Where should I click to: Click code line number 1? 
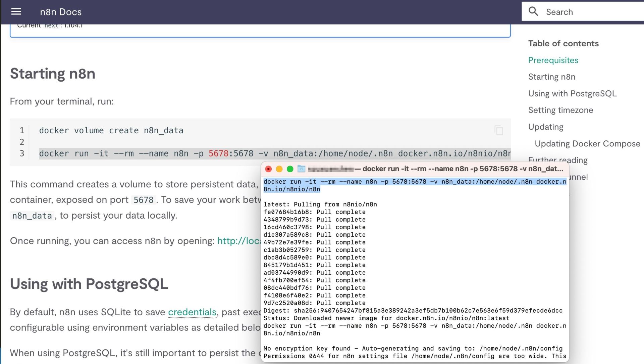coord(22,130)
